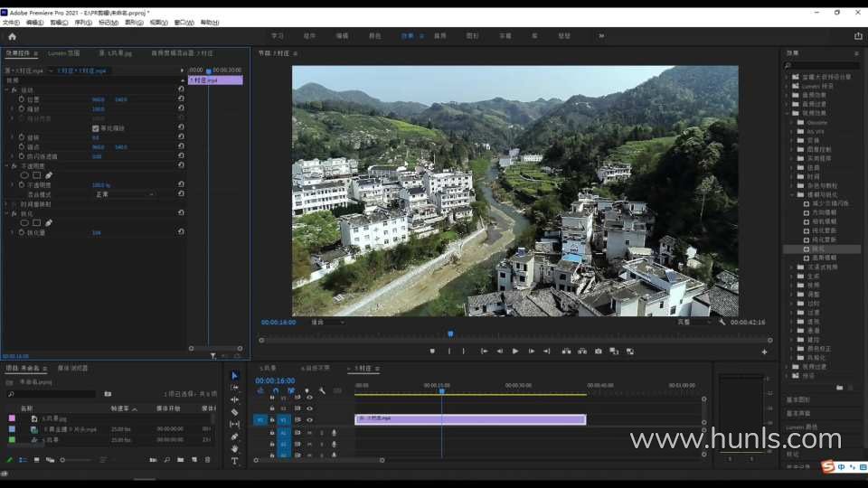Open the monitor zoom level dropdown
This screenshot has width=868, height=488.
326,322
